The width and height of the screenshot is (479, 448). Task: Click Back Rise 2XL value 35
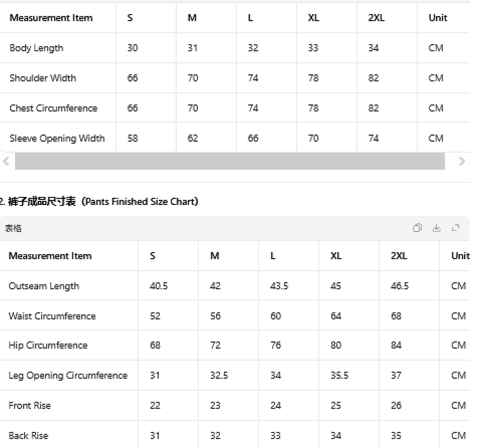click(396, 436)
